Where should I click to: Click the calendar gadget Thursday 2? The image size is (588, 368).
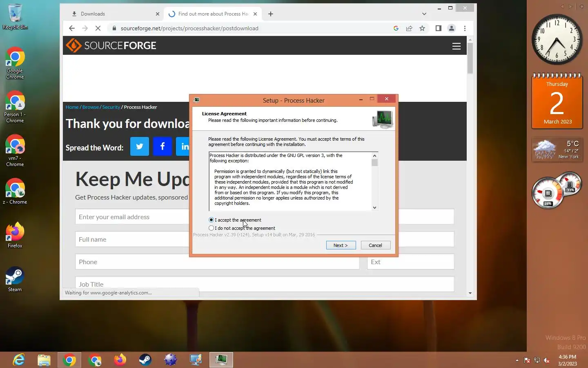tap(557, 101)
